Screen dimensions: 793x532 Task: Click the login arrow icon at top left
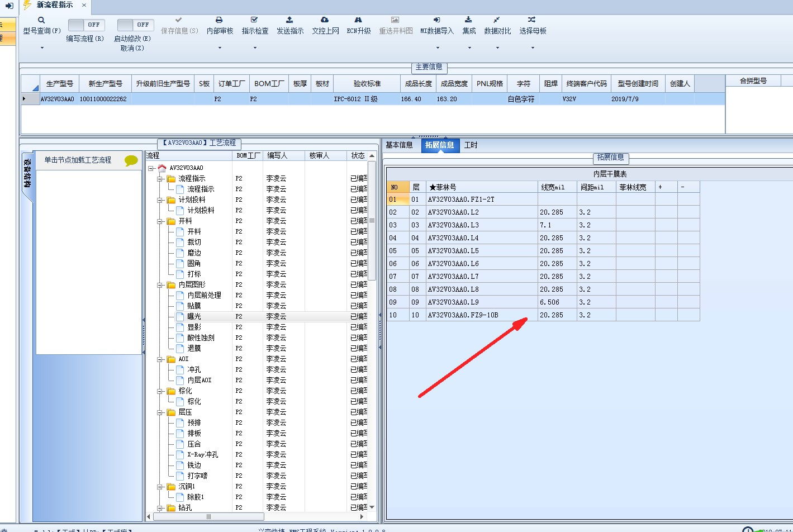[9, 6]
